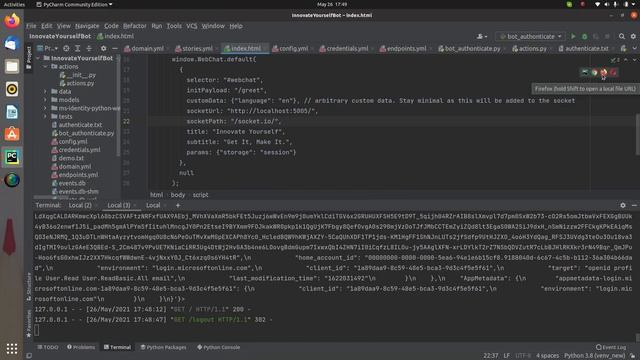
Task: Open PyCharm Community Edition app menu
Action: coord(74,4)
